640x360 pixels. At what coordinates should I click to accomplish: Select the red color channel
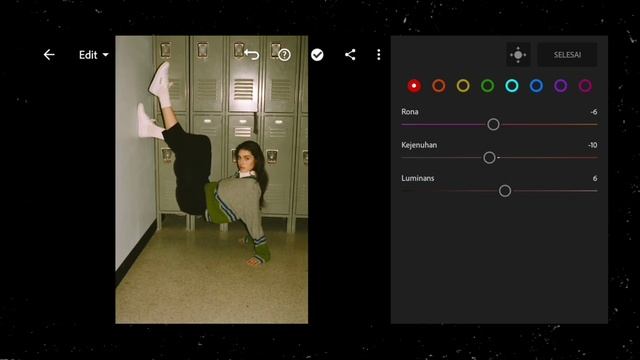414,86
